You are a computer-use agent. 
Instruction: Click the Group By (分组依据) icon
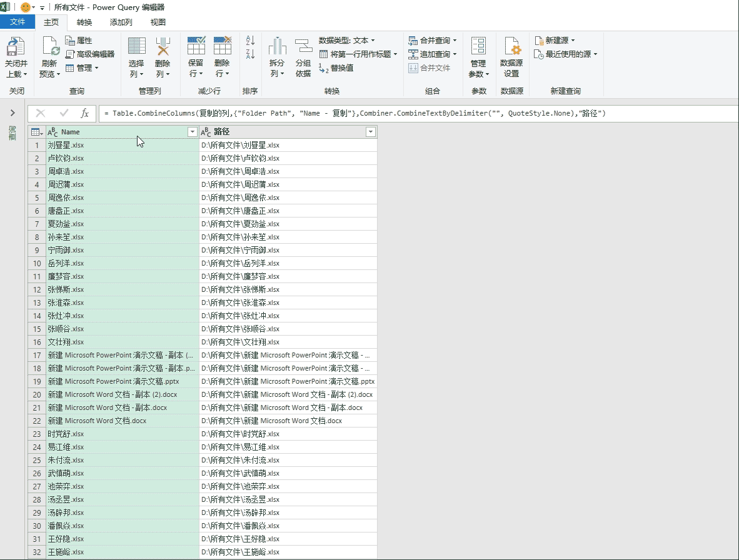coord(303,46)
